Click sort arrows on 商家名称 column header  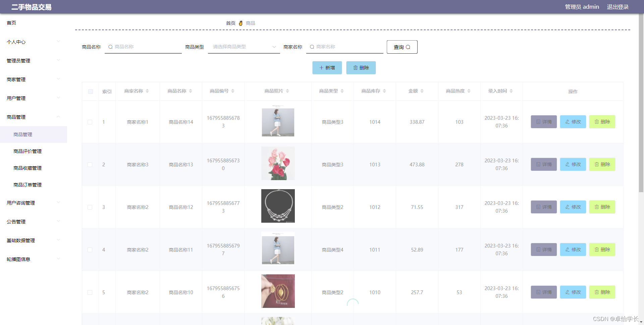pos(147,91)
